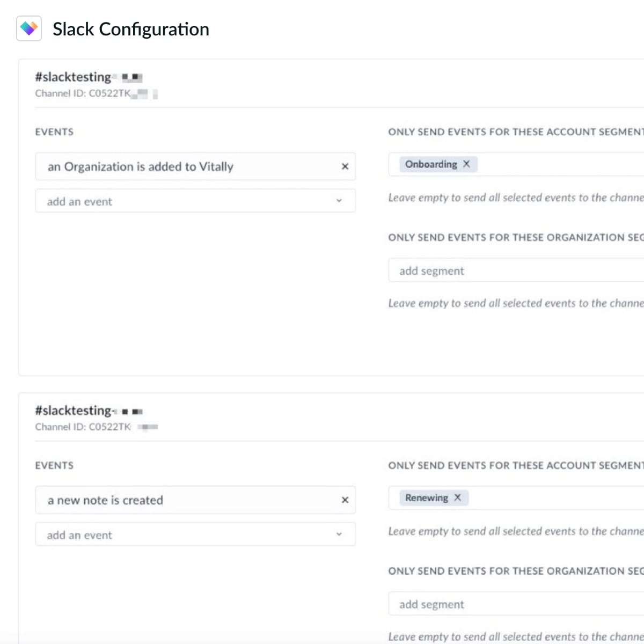Open 'add an event' dropdown below new note event
The height and width of the screenshot is (644, 644).
coord(195,535)
